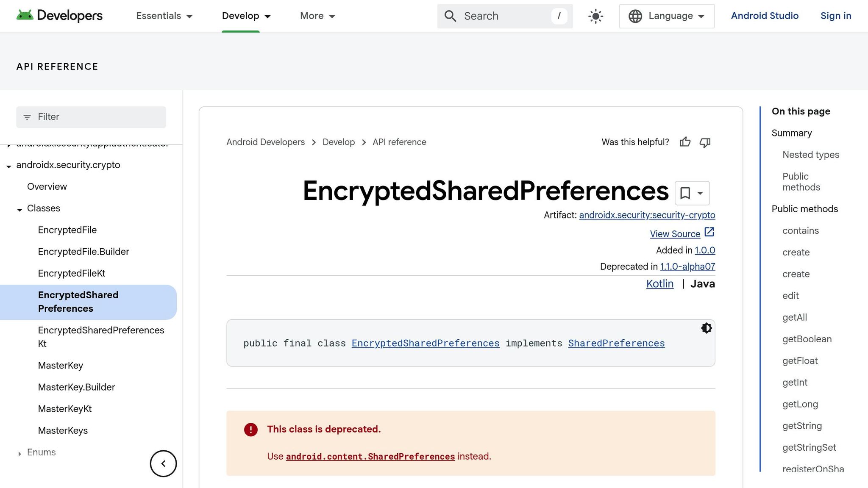Click the filter icon in the Filter box
Viewport: 868px width, 488px height.
pos(27,117)
